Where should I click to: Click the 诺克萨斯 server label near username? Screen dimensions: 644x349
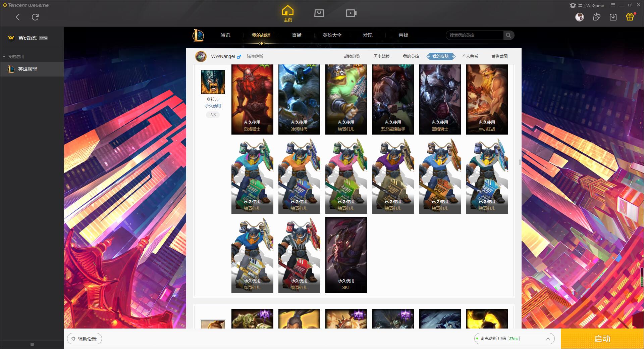click(x=255, y=56)
